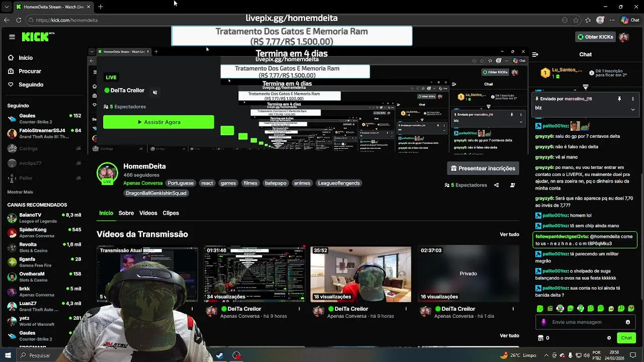Open Steam from the taskbar
The height and width of the screenshot is (362, 644).
(220, 355)
